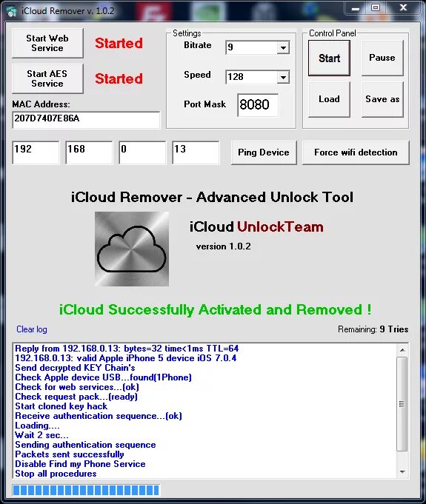This screenshot has height=504, width=426.
Task: Click the log scrollbar down arrow
Action: [x=402, y=472]
